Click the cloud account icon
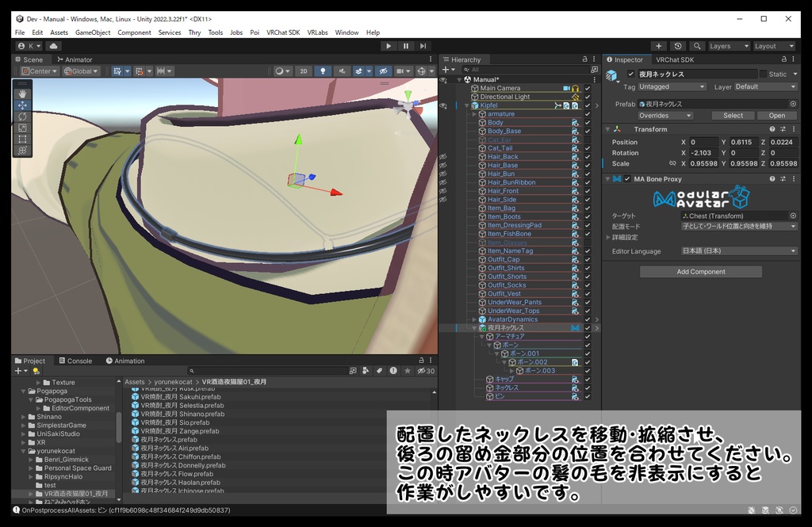812x527 pixels. [54, 46]
